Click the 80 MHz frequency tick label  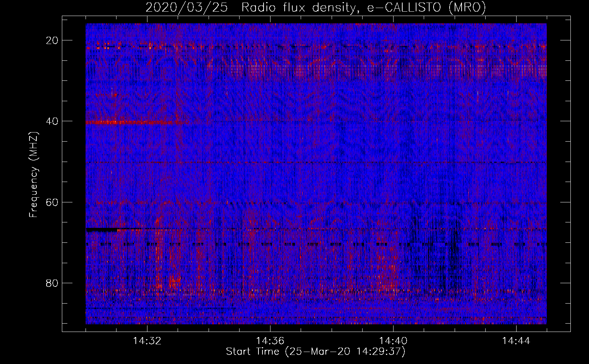tap(52, 283)
